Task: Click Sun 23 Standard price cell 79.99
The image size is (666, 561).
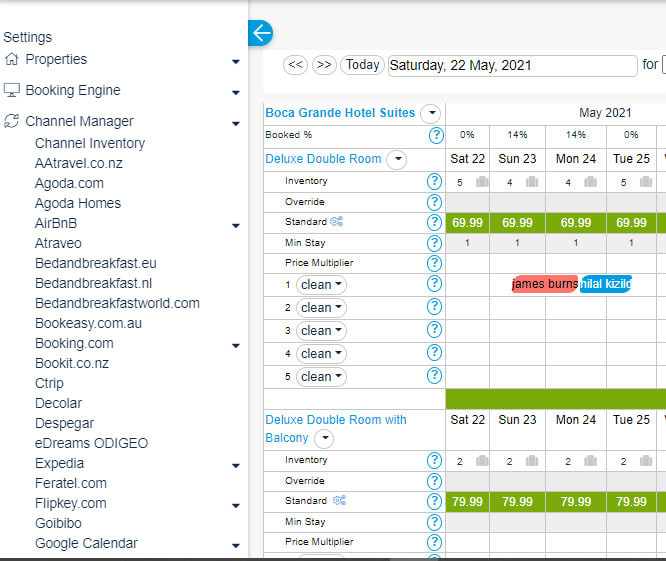Action: coord(517,502)
